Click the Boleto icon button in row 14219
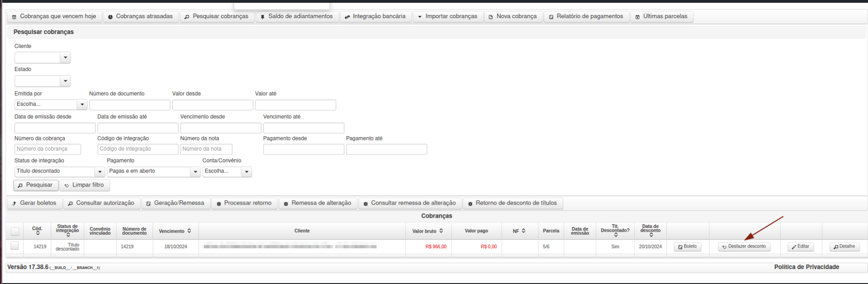868x284 pixels. (x=687, y=247)
